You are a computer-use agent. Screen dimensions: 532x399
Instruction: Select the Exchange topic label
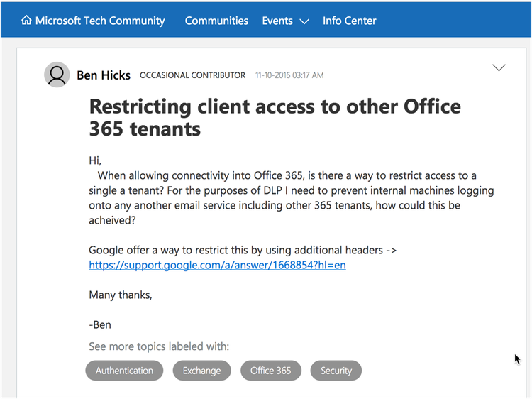201,371
